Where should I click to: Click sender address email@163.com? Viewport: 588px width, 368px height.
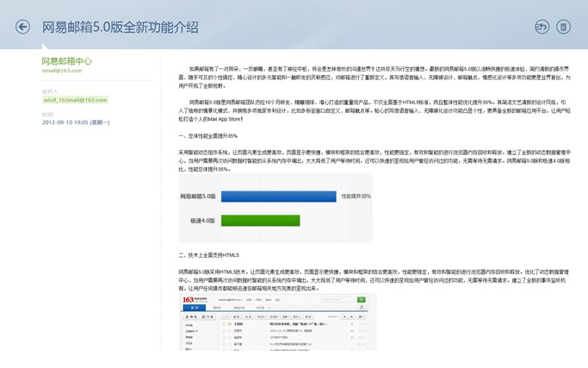pos(62,71)
